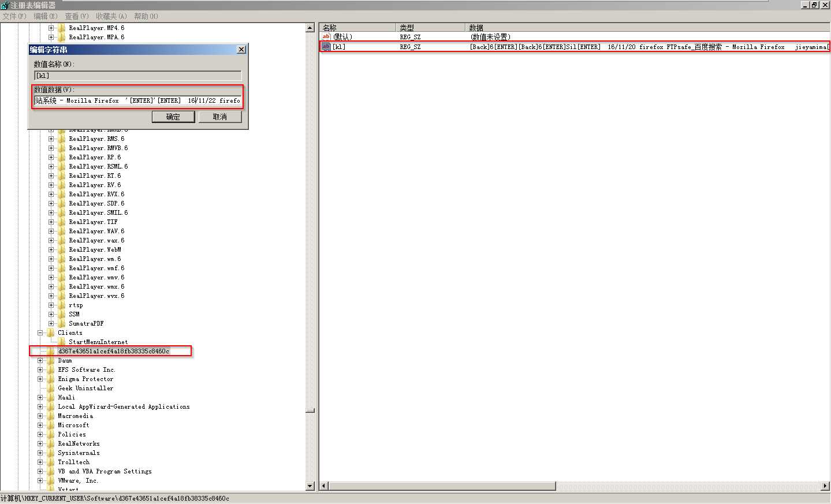The width and height of the screenshot is (831, 504).
Task: Click the Daum key folder icon
Action: coord(51,360)
